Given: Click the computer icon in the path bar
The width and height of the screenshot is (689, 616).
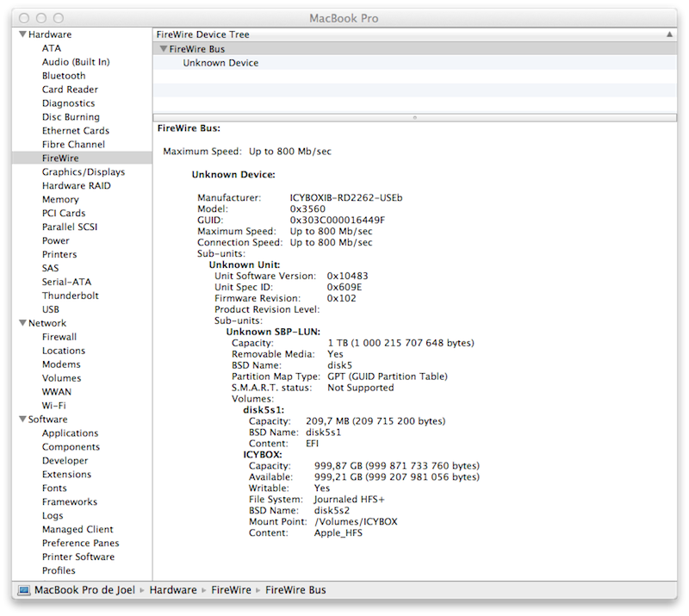Looking at the screenshot, I should [x=24, y=589].
